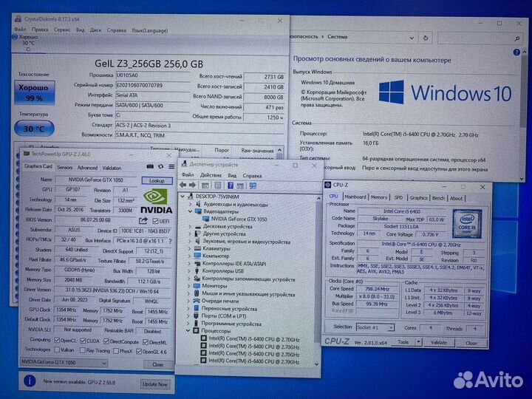Click the good-status disk icon for drive C
Image resolution: width=532 pixels, height=399 pixels.
(15, 38)
